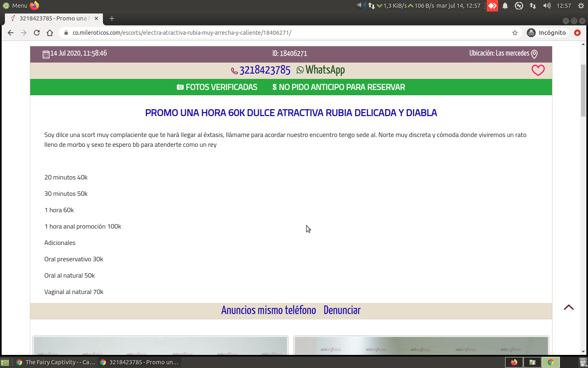Open the Anuncios mismo teléfono link
This screenshot has width=588, height=368.
pyautogui.click(x=268, y=310)
